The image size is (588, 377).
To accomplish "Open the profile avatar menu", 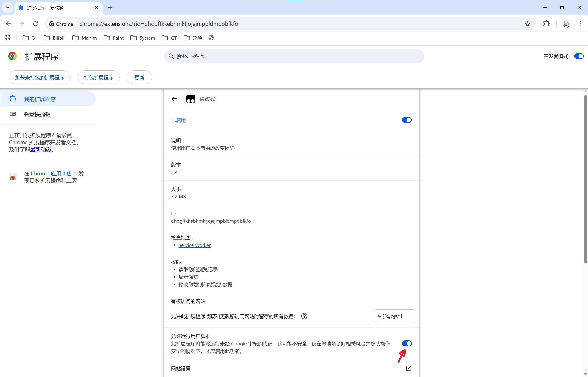I will [x=567, y=24].
